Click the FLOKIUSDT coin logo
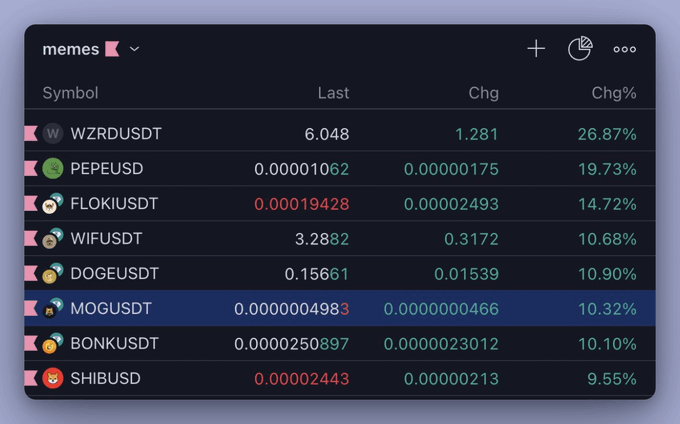The height and width of the screenshot is (424, 680). (53, 203)
